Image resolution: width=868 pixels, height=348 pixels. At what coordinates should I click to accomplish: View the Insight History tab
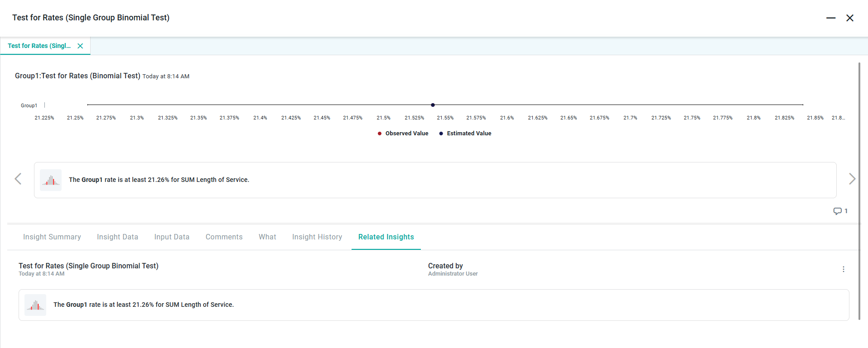(x=317, y=237)
